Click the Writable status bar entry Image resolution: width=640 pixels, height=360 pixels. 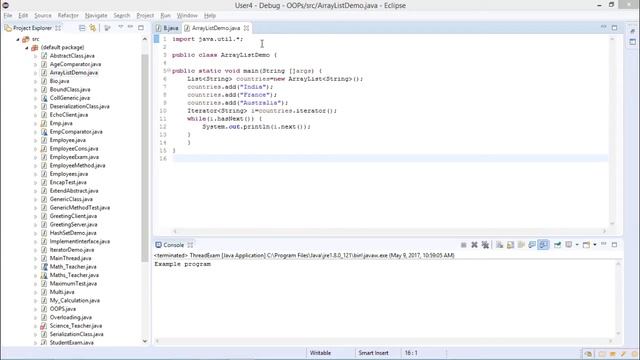pos(320,353)
